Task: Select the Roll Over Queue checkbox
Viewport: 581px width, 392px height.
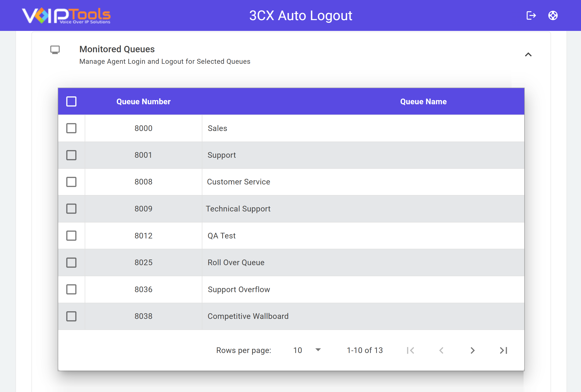Action: 71,262
